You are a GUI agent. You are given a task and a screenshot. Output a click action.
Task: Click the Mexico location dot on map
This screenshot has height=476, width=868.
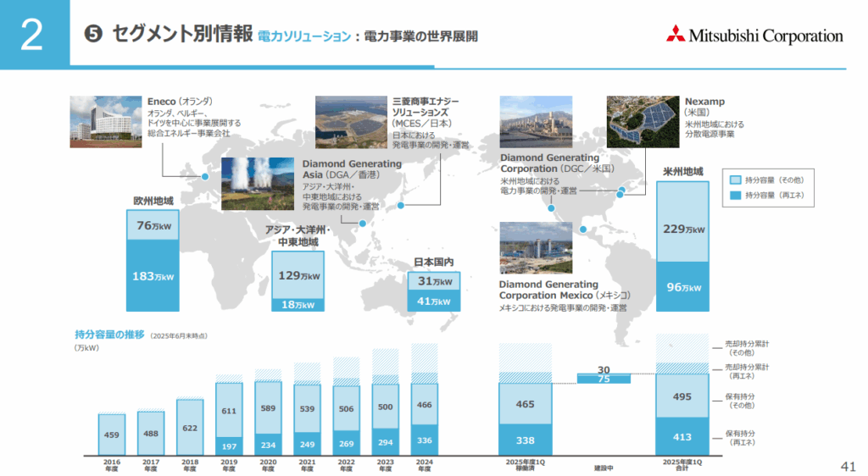coord(582,230)
